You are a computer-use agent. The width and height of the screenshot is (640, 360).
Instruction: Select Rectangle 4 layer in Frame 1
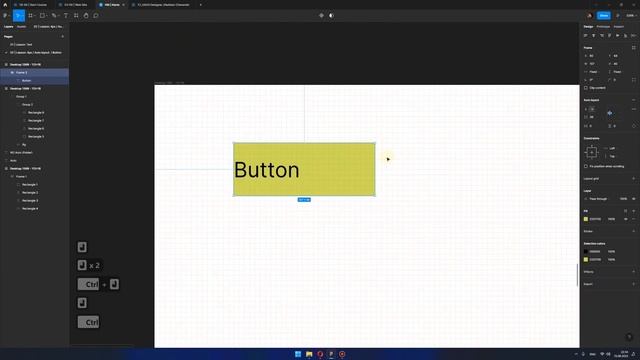pyautogui.click(x=30, y=209)
